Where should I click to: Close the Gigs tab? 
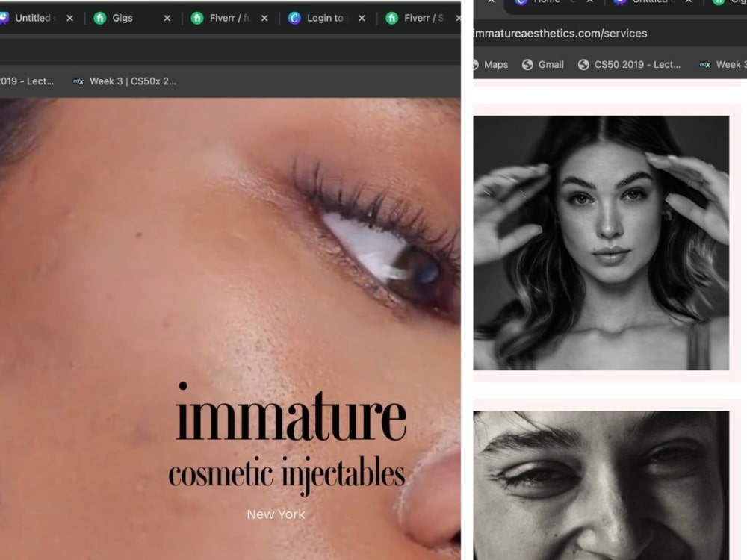point(167,18)
